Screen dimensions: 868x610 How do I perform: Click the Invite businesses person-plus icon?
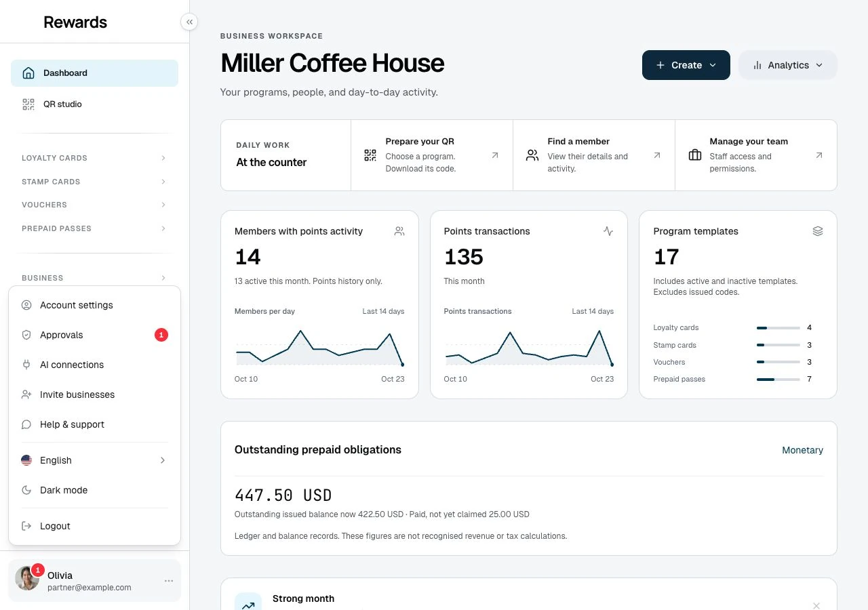[26, 394]
